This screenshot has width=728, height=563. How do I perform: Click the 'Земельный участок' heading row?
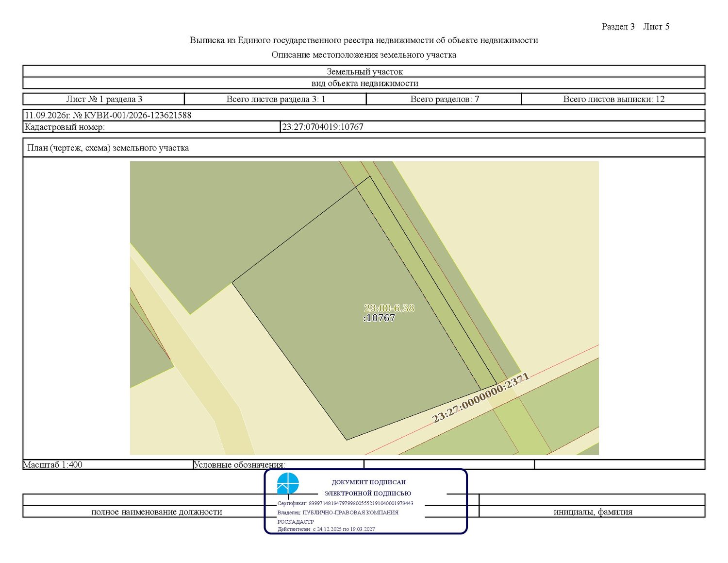(x=364, y=71)
